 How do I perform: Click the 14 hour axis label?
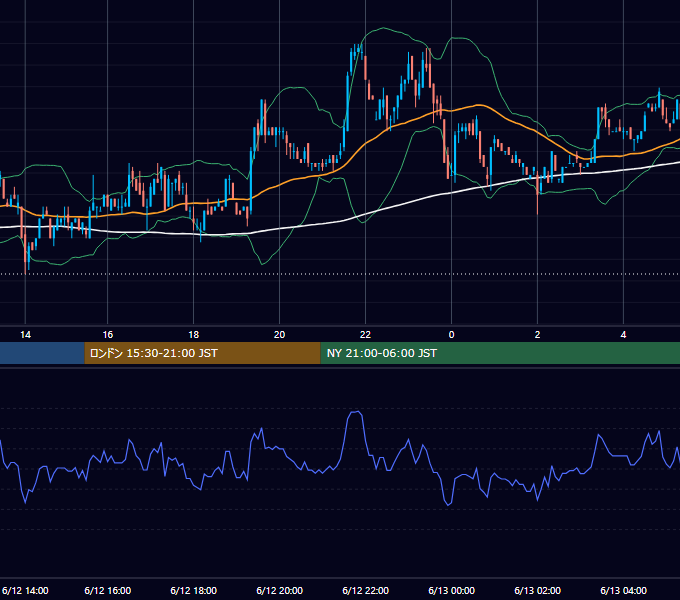(x=26, y=335)
